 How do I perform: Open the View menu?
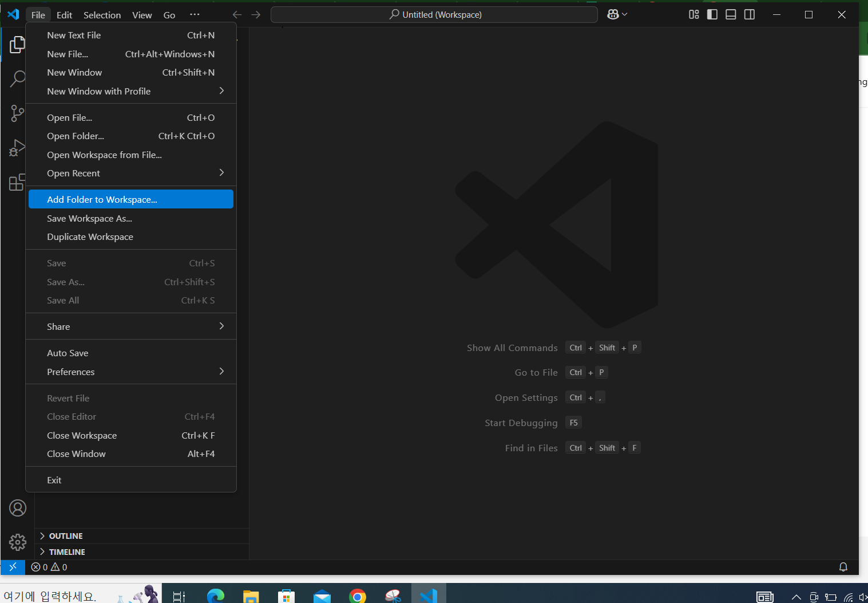coord(142,15)
